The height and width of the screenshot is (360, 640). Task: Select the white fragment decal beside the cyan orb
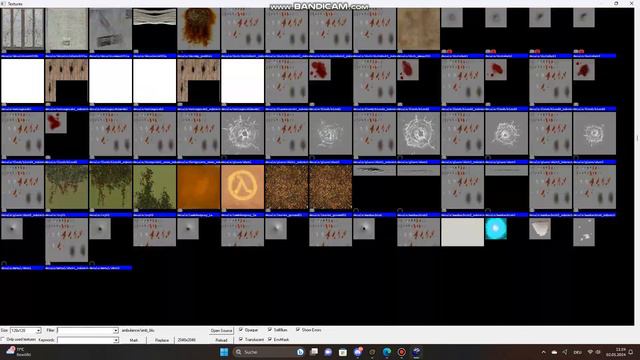coord(540,229)
